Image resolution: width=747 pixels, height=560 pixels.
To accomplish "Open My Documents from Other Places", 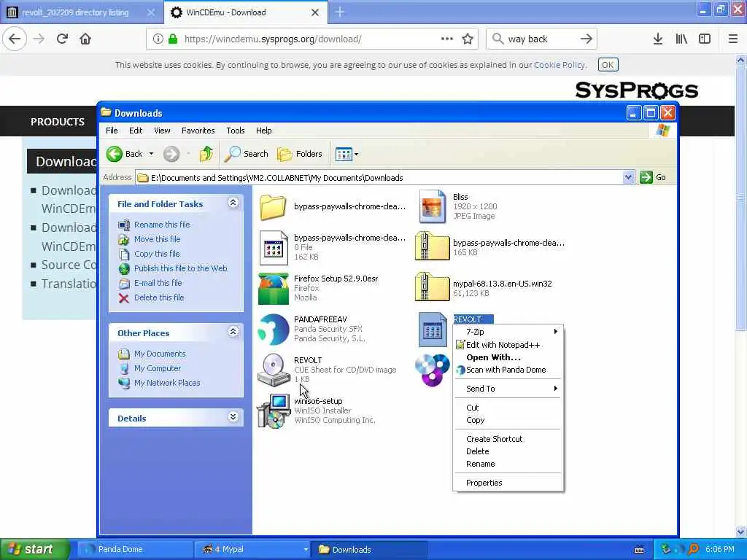I will 160,354.
